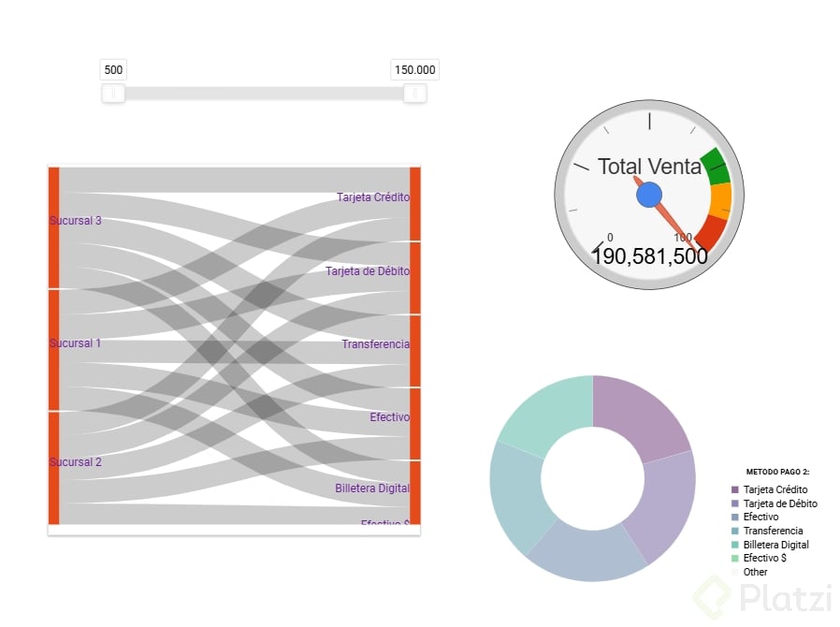The width and height of the screenshot is (840, 627).
Task: Click the gauge's Total Venta value 190,581,500
Action: click(x=649, y=256)
